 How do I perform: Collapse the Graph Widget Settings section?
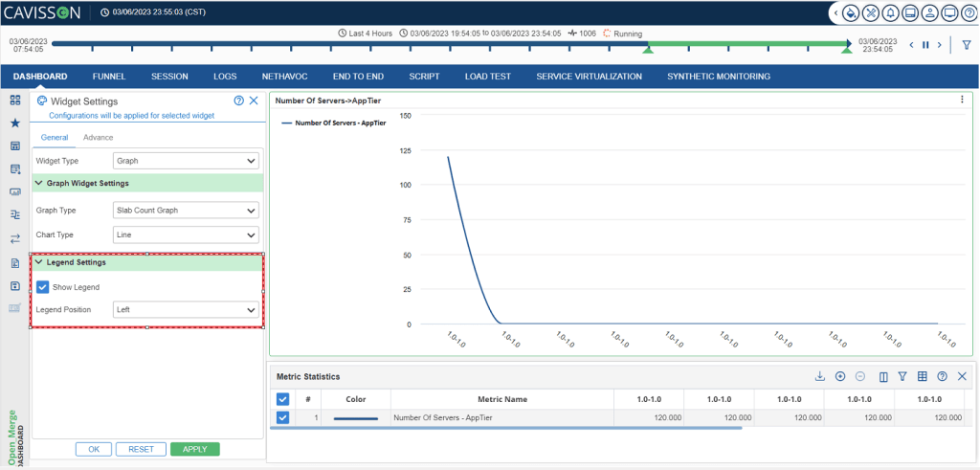[x=38, y=183]
